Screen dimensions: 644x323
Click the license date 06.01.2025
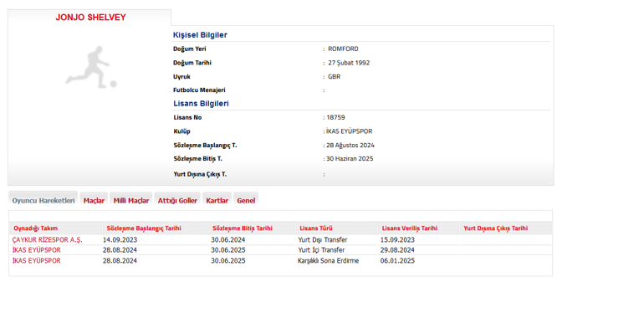pos(397,260)
